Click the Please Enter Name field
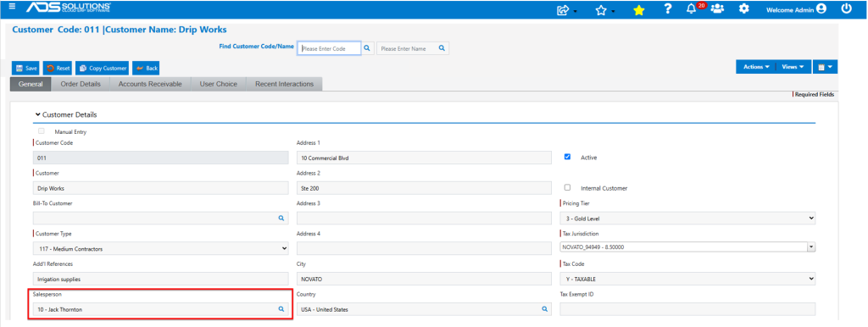This screenshot has width=868, height=327. pyautogui.click(x=407, y=48)
